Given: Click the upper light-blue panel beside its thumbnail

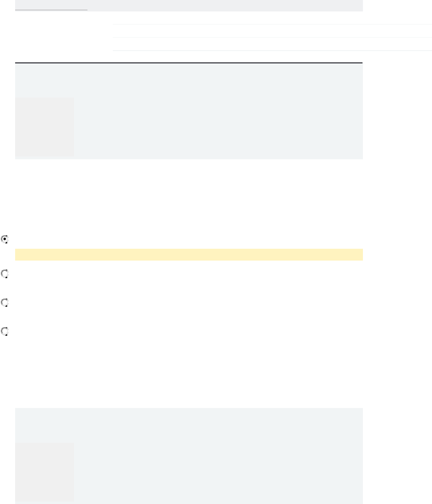Looking at the screenshot, I should (x=218, y=127).
